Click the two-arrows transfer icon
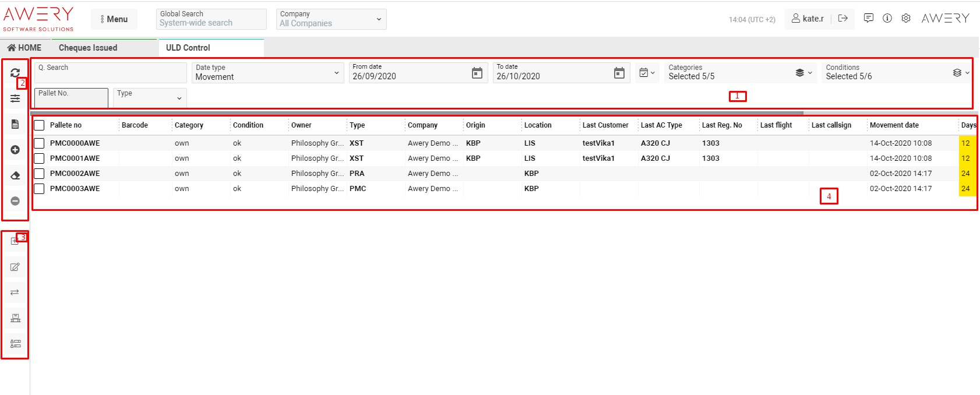This screenshot has width=980, height=395. click(15, 292)
